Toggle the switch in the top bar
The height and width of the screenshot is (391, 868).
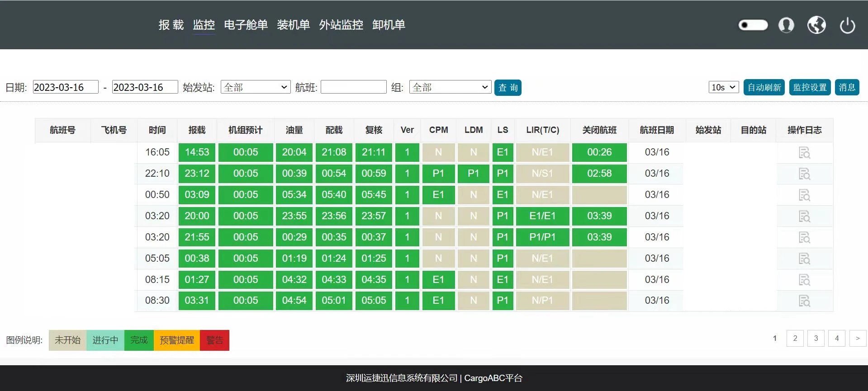point(753,25)
